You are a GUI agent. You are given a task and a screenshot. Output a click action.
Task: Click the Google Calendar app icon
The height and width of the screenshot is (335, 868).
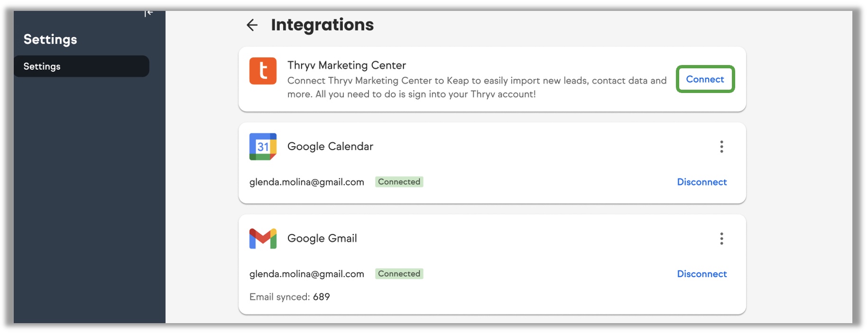pos(263,147)
